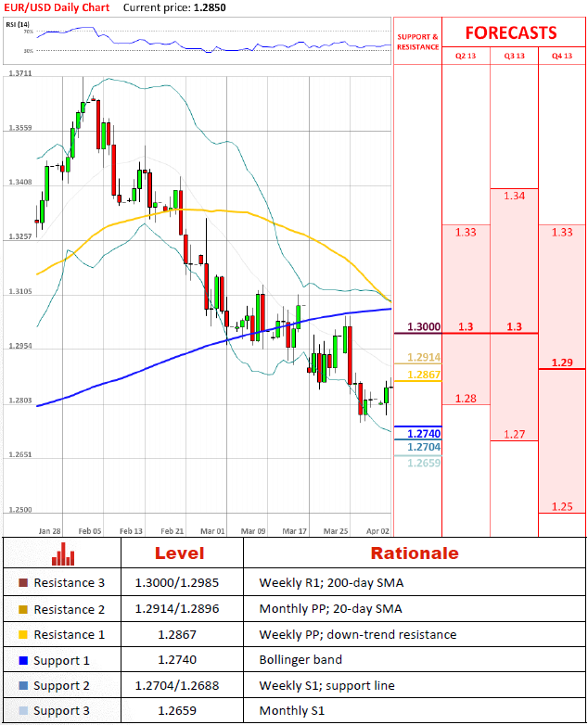Click the Resistance 3 dark red swatch
The image size is (588, 725).
[x=23, y=582]
